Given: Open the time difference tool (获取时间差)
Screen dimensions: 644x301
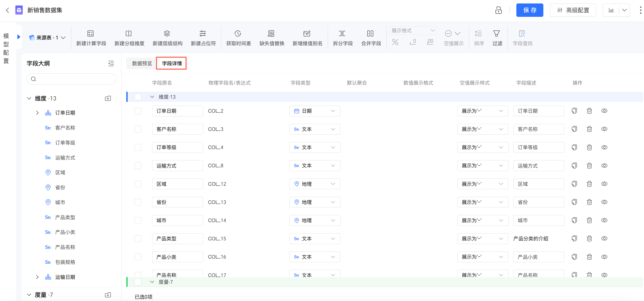Looking at the screenshot, I should coord(238,38).
